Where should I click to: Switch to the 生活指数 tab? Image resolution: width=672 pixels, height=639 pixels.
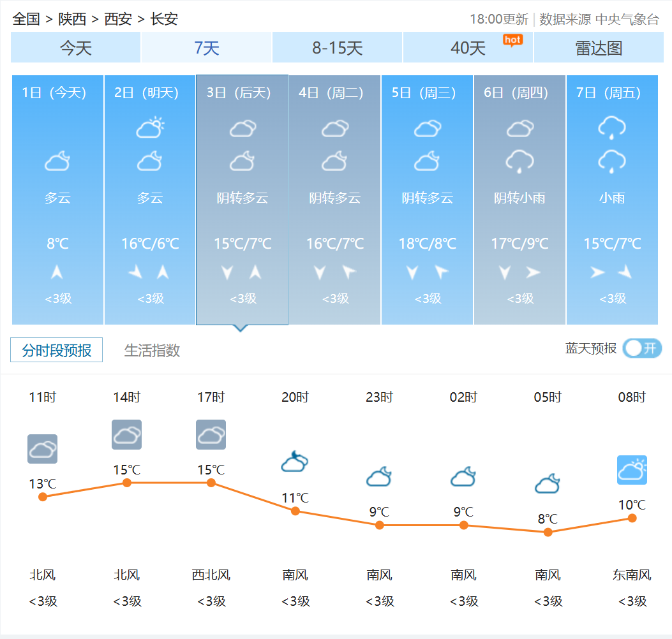coord(152,350)
